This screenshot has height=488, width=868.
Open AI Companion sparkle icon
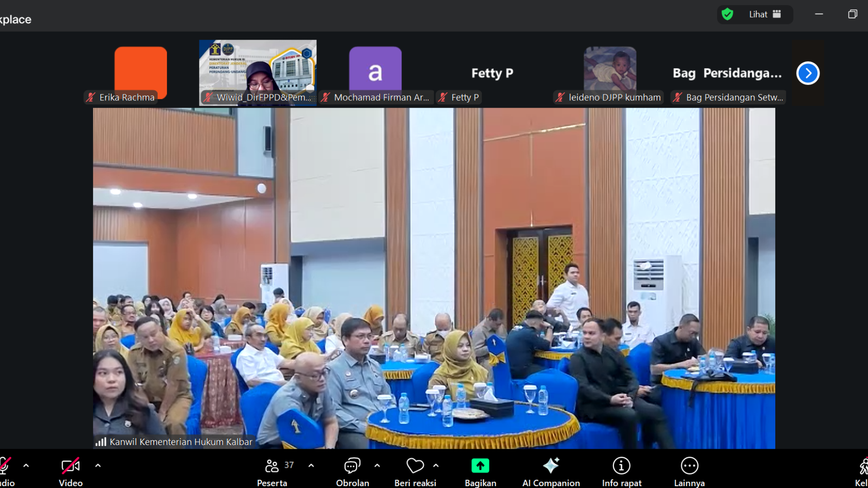click(551, 466)
